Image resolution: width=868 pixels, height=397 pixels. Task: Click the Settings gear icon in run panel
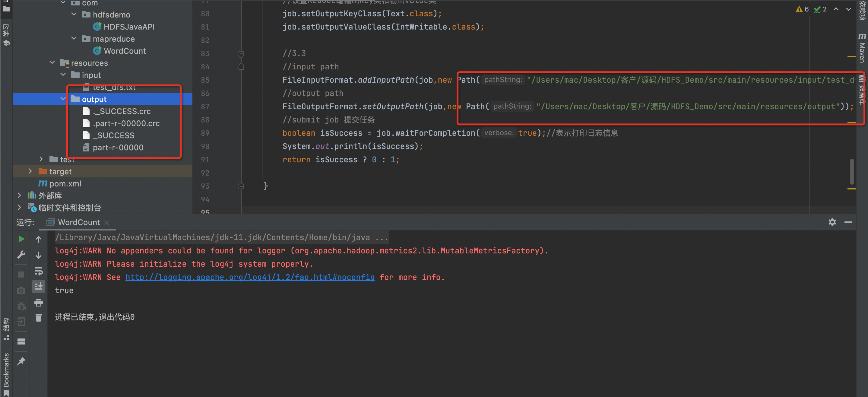[833, 222]
